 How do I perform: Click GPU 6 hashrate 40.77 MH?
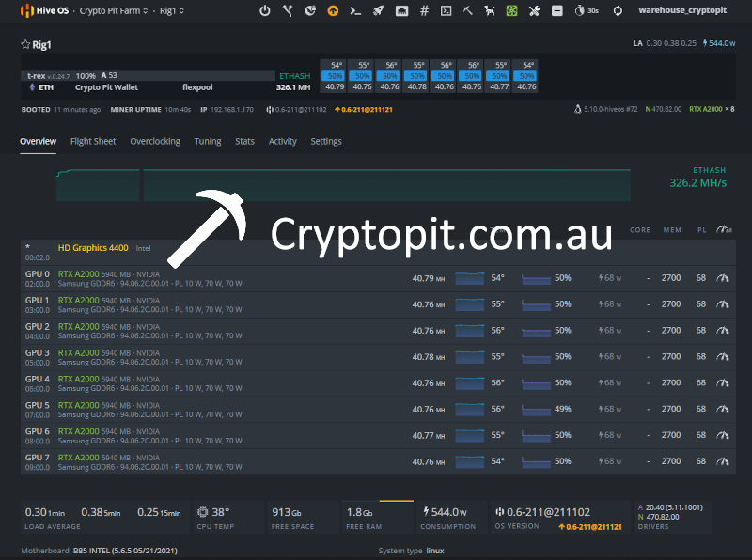click(429, 435)
